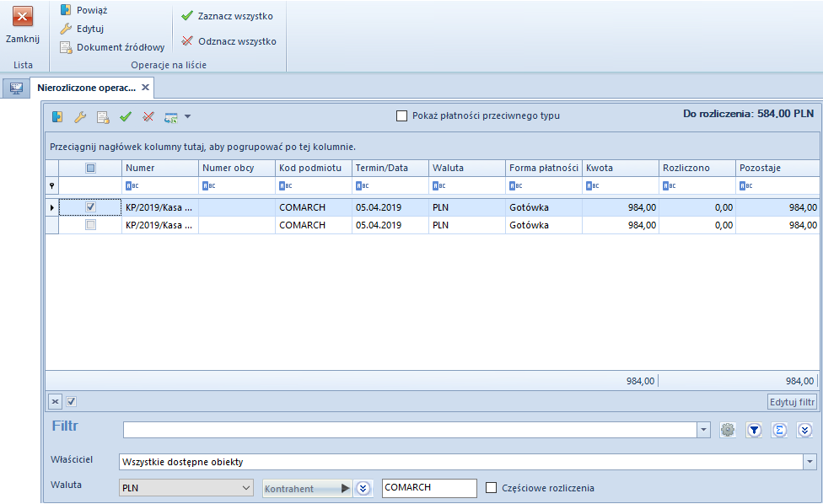
Task: Toggle the select-all checkbox in table header
Action: click(90, 168)
